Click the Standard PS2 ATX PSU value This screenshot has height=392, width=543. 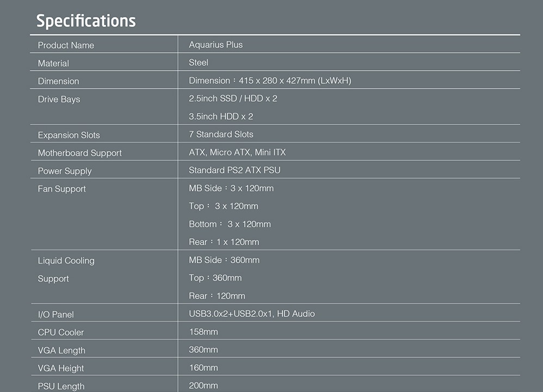pos(235,170)
